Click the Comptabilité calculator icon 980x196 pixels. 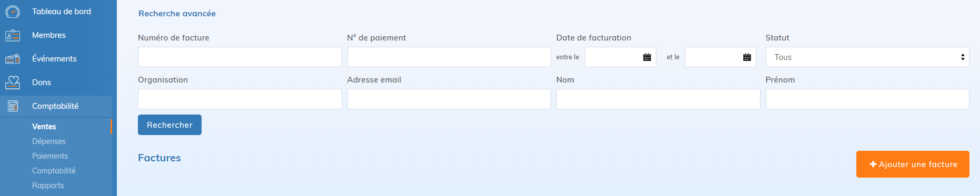click(x=13, y=106)
